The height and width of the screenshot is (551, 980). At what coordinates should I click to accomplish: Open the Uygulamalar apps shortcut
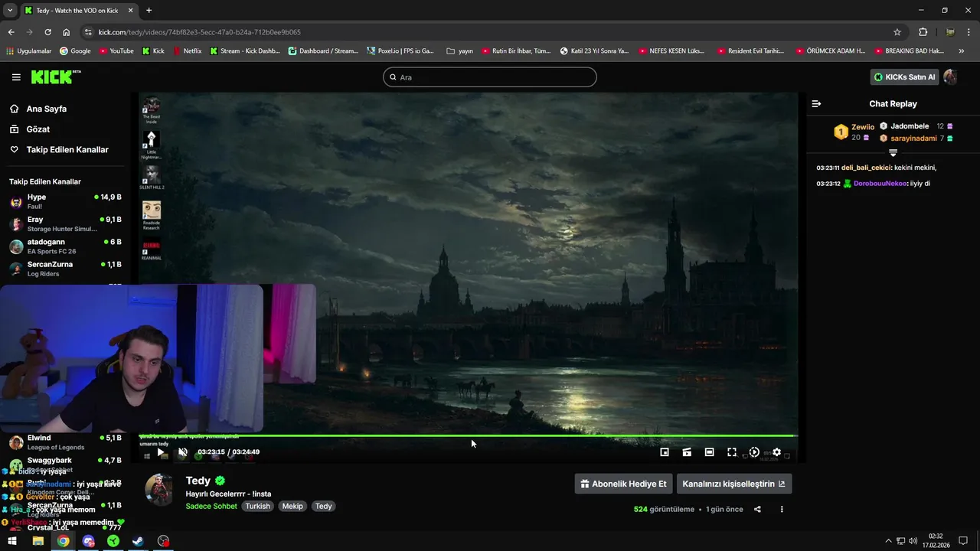coord(28,51)
